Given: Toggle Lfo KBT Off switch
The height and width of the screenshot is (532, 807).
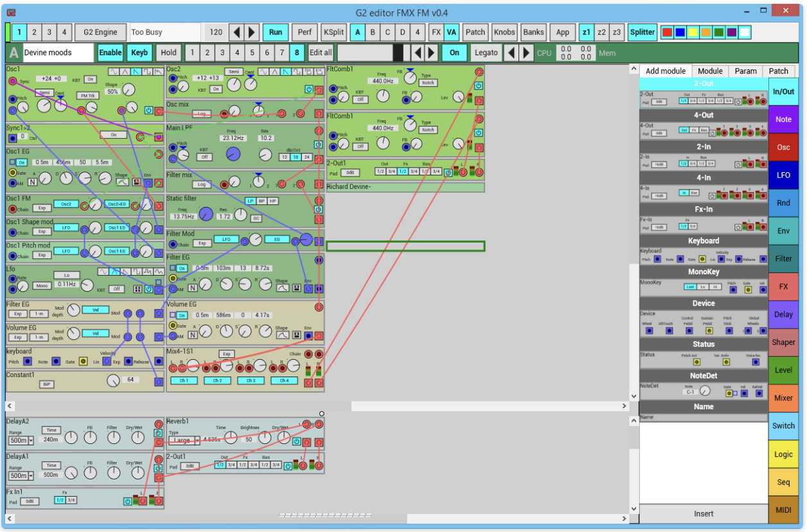Looking at the screenshot, I should click(116, 289).
